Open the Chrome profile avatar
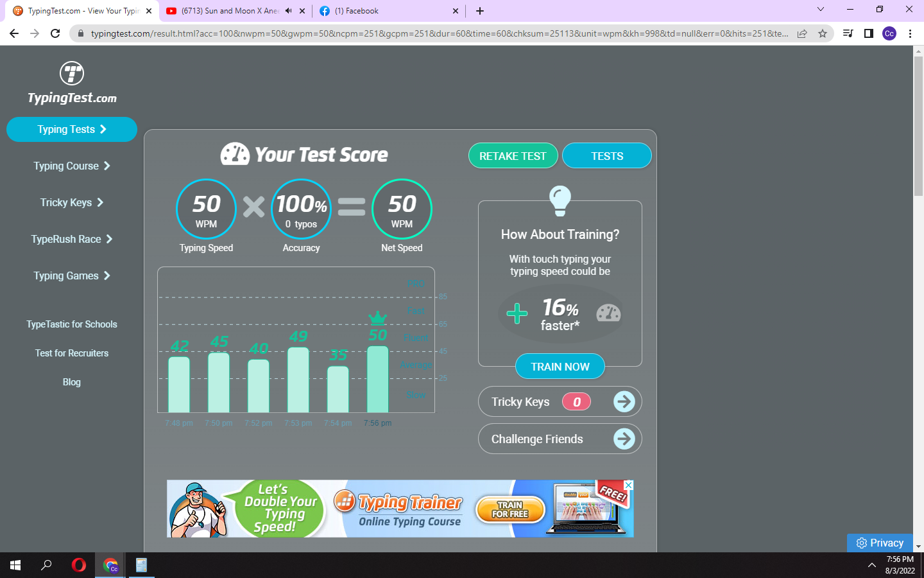Viewport: 924px width, 578px height. point(889,33)
